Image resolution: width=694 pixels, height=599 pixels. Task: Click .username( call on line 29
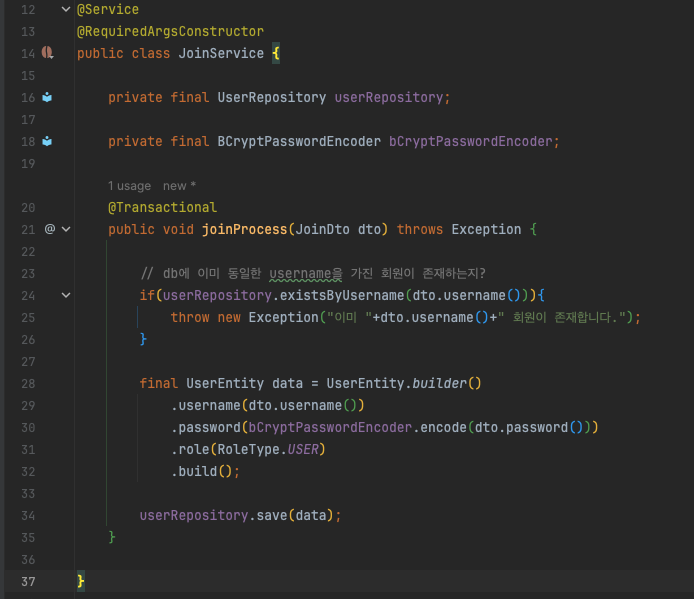(x=209, y=406)
